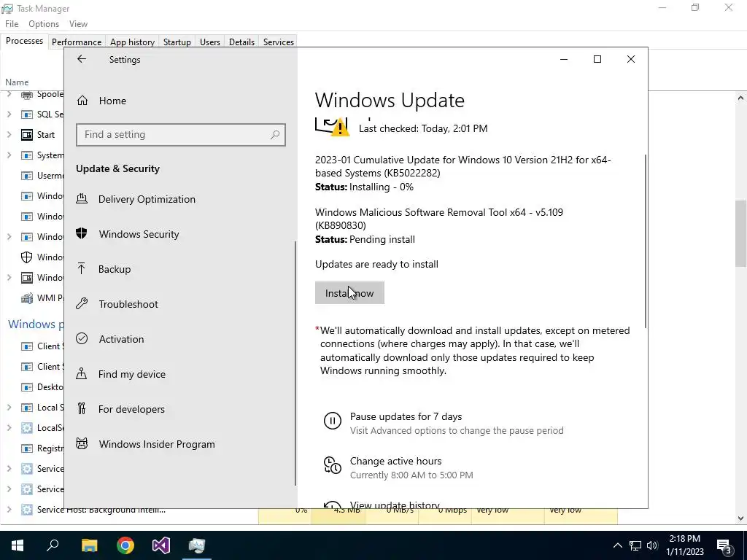747x560 pixels.
Task: Click the Backup arrow icon
Action: 82,268
